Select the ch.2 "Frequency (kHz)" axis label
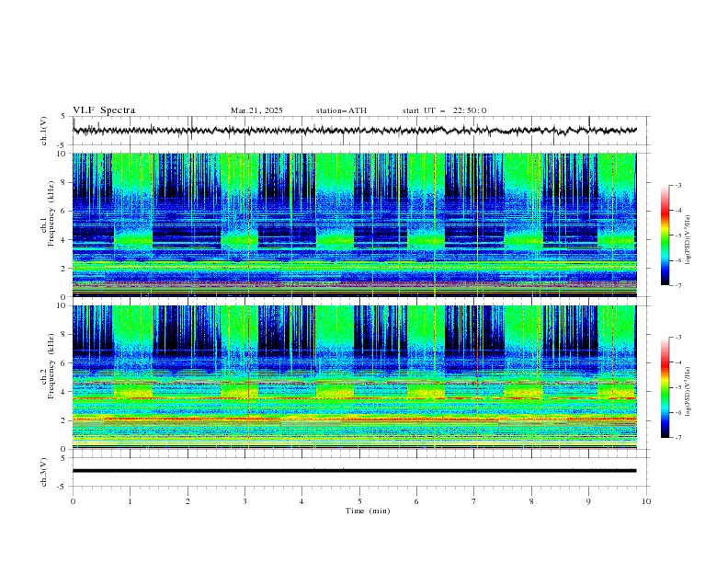 click(51, 366)
